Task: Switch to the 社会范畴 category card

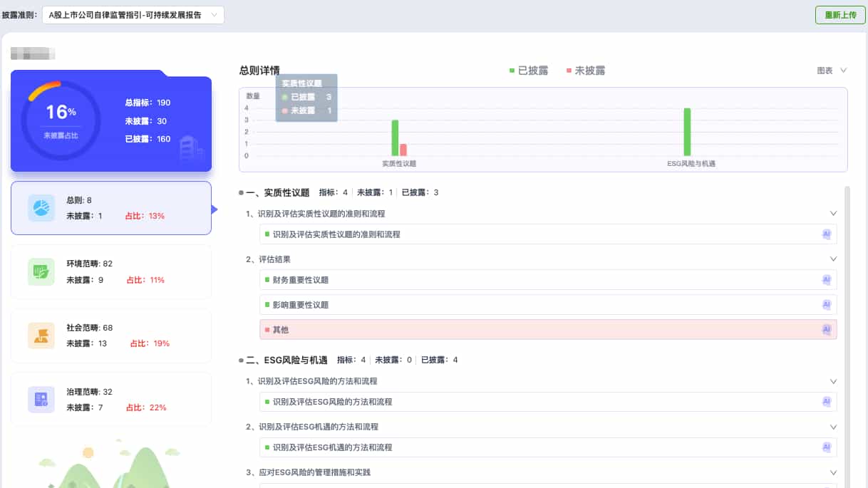Action: (x=110, y=334)
